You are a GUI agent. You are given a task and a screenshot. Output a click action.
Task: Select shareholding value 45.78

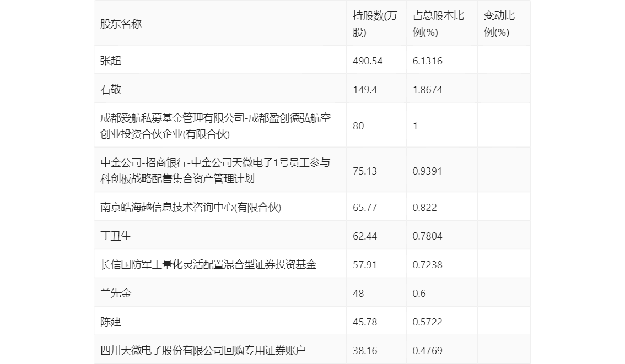365,322
